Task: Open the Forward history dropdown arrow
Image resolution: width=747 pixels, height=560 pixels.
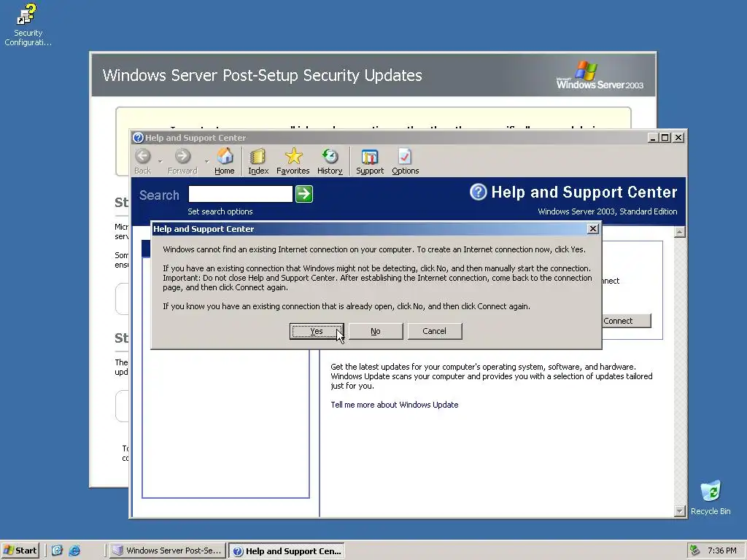Action: click(206, 161)
